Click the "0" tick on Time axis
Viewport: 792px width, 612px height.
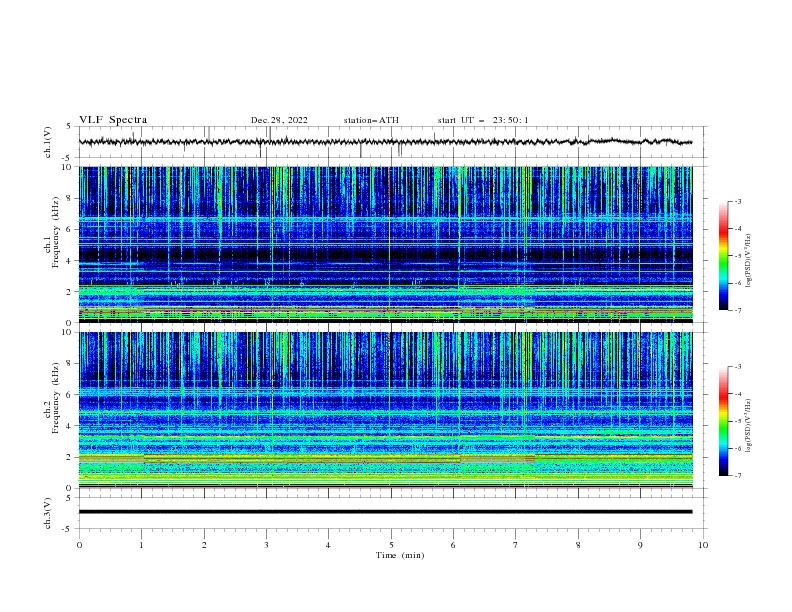79,545
